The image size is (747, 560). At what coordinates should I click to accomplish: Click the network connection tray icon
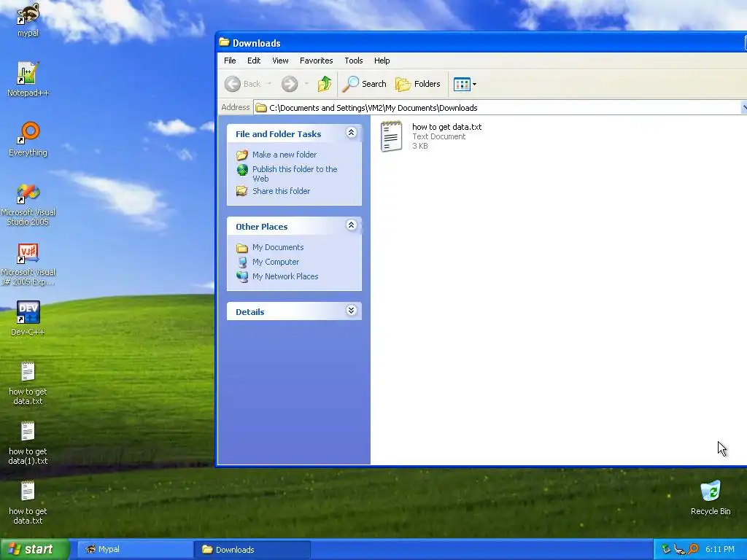tap(679, 550)
